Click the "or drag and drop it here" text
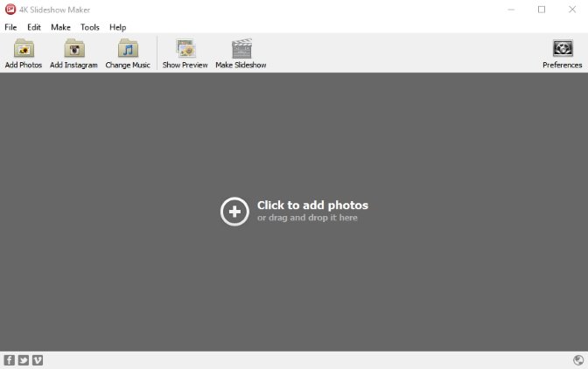This screenshot has width=588, height=369. pyautogui.click(x=307, y=218)
